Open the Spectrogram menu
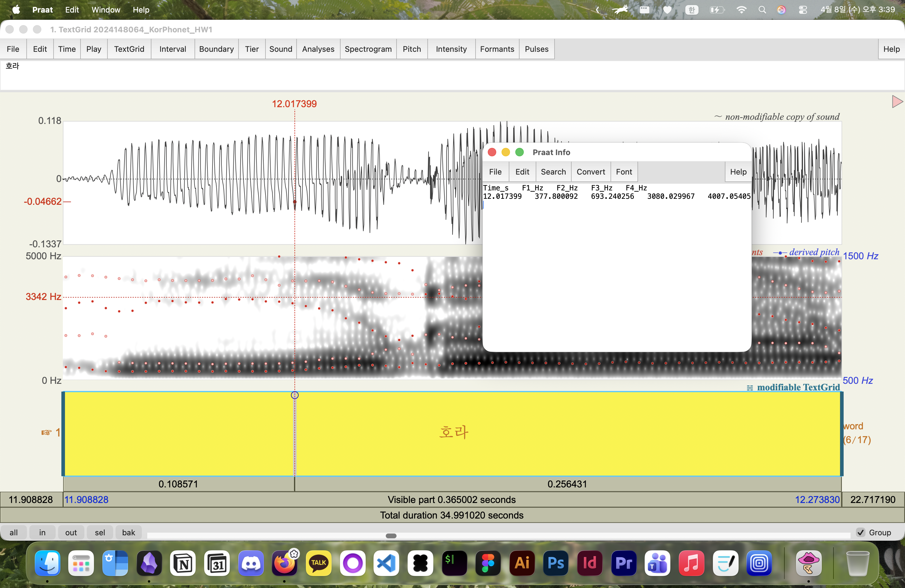Image resolution: width=905 pixels, height=588 pixels. [368, 49]
